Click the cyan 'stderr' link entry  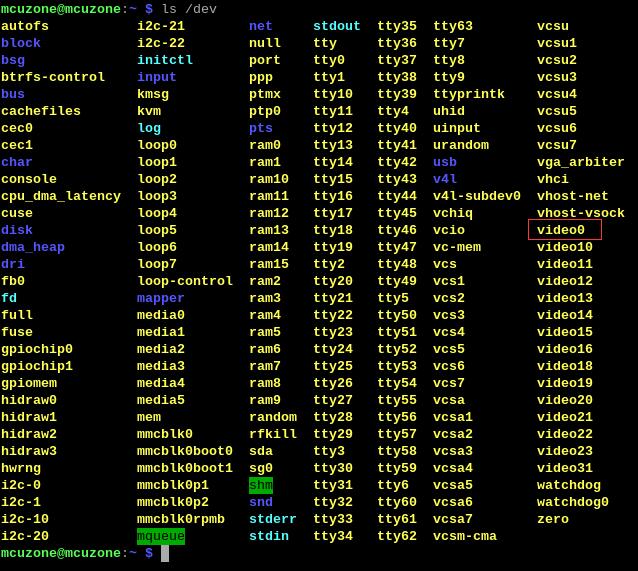273,519
